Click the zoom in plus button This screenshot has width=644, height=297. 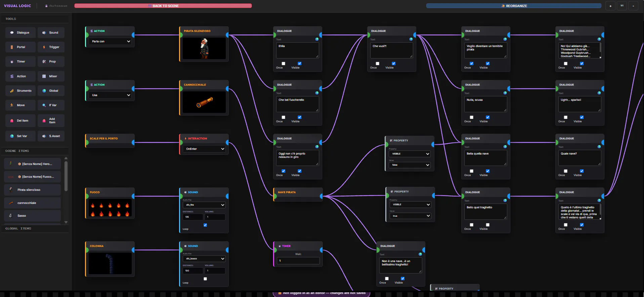[610, 6]
